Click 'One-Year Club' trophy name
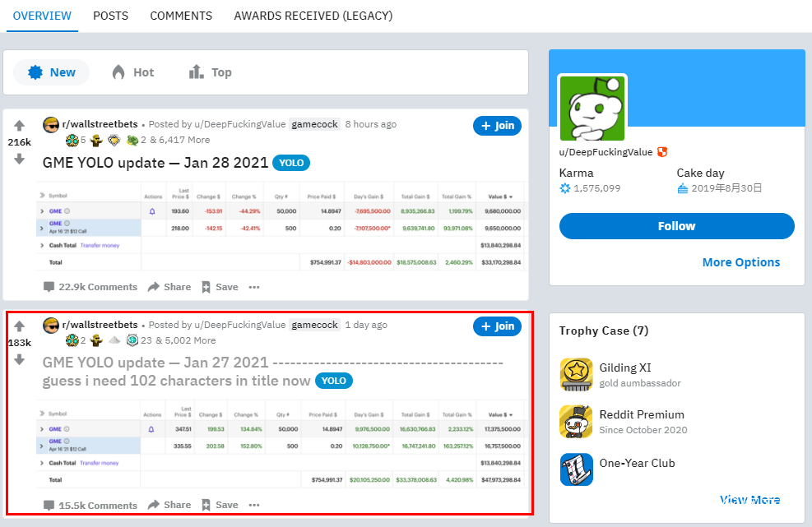Screen dimensions: 812x527 (x=637, y=464)
